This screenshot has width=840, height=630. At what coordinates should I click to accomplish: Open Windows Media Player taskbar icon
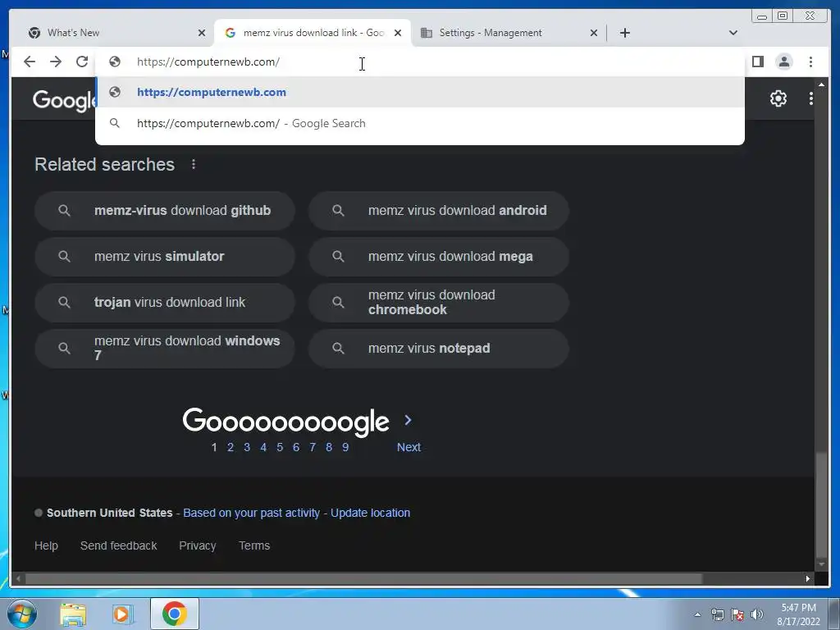point(122,614)
